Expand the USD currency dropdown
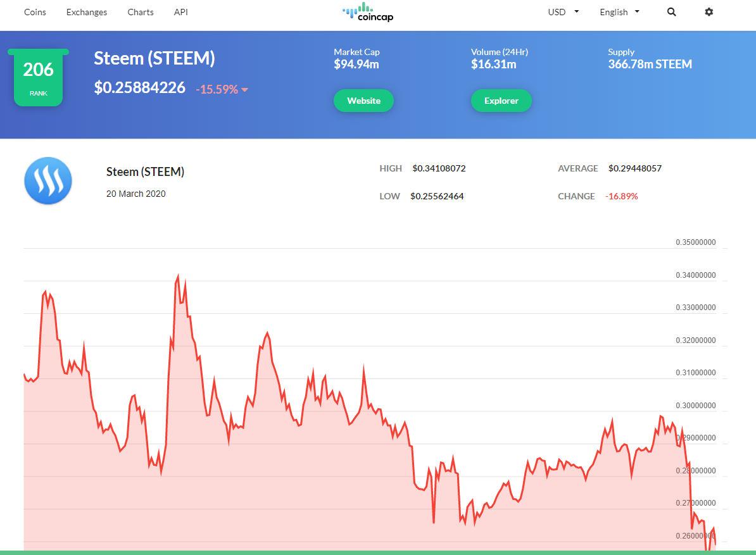 pos(563,12)
